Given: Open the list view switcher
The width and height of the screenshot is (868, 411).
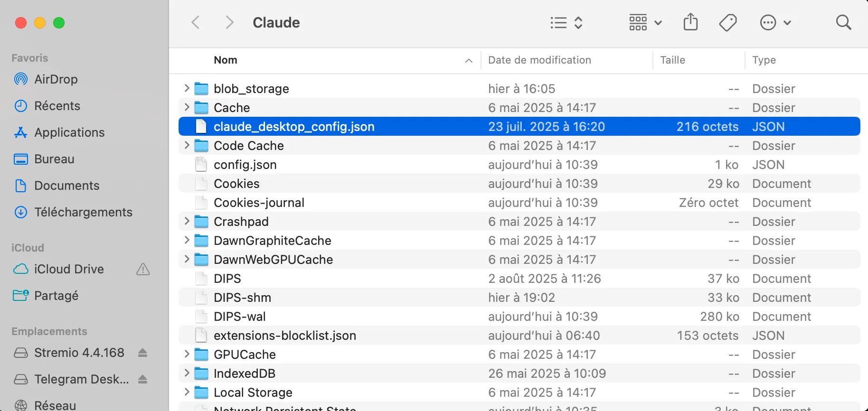Looking at the screenshot, I should click(566, 22).
